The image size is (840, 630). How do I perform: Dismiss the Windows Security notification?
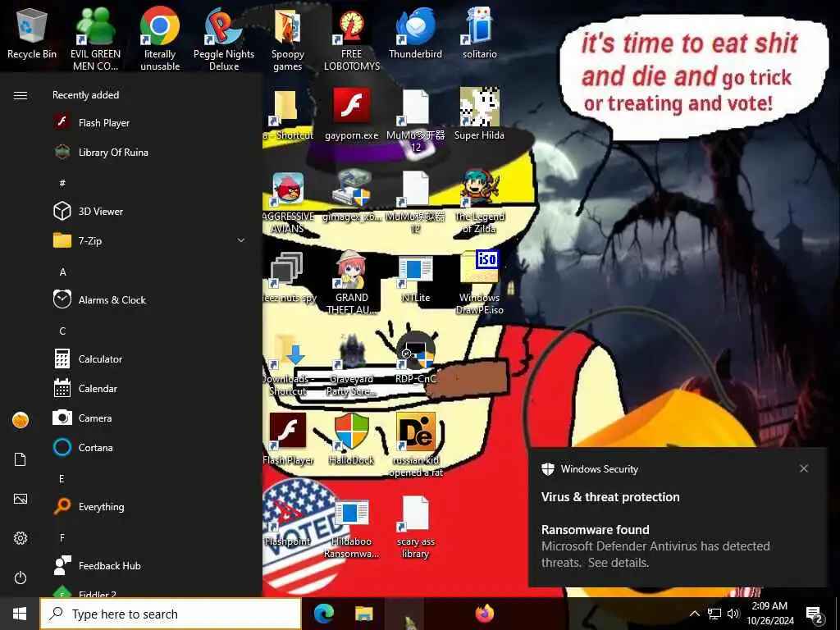[x=804, y=468]
